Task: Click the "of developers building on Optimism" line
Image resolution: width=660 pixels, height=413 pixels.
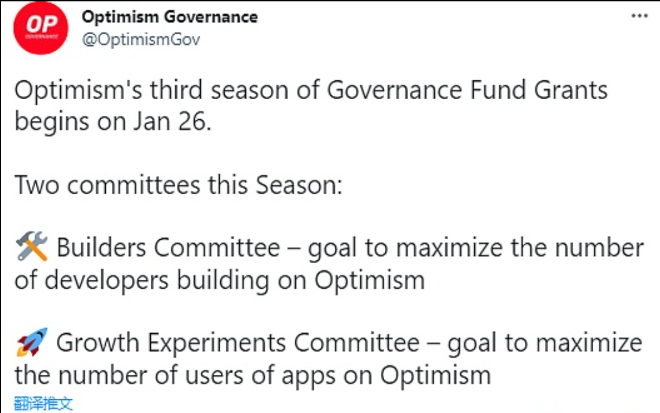Action: (x=220, y=280)
